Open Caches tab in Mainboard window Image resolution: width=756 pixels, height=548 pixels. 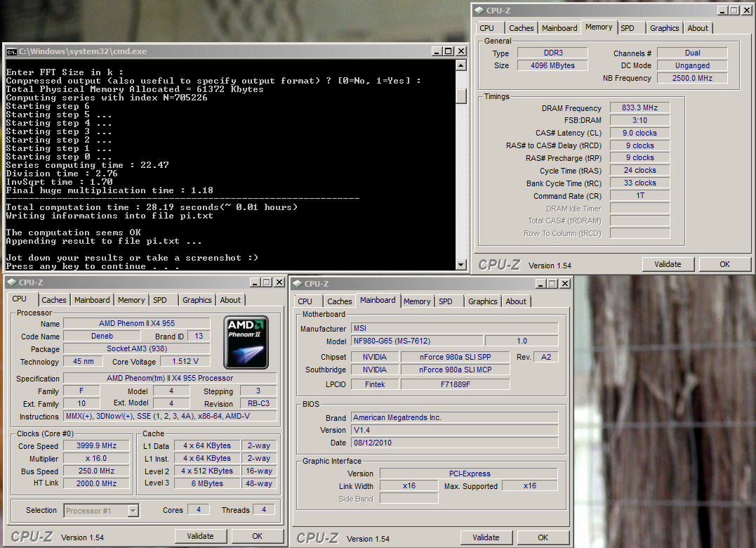pyautogui.click(x=340, y=301)
